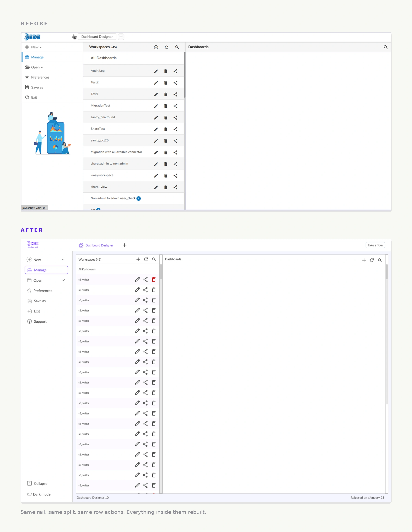Share the sanity_oct25 workspace

175,141
